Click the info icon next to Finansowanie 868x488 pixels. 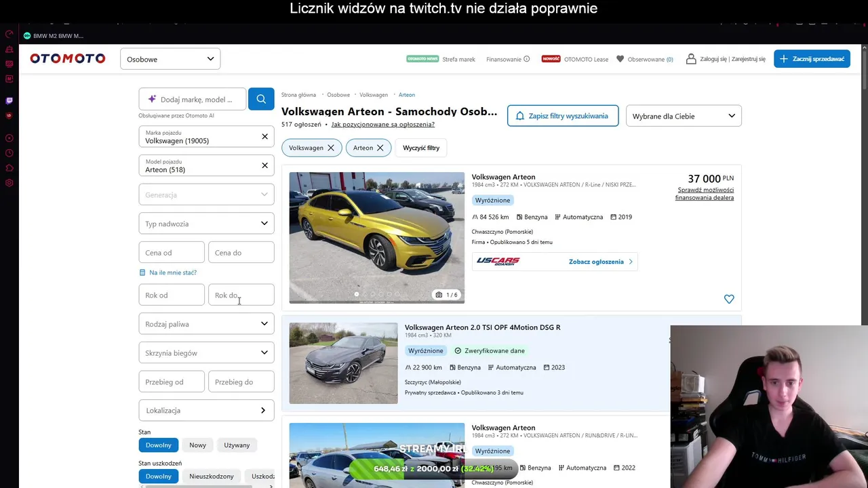[x=527, y=59]
